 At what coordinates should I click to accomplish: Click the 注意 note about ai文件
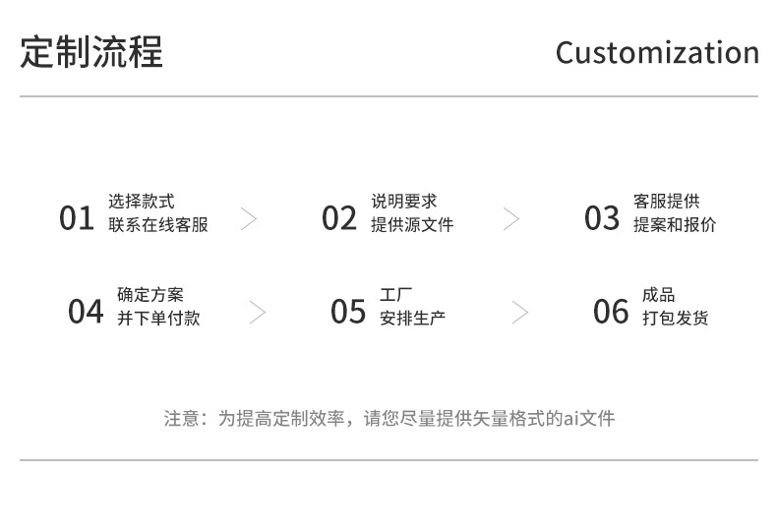[x=388, y=419]
